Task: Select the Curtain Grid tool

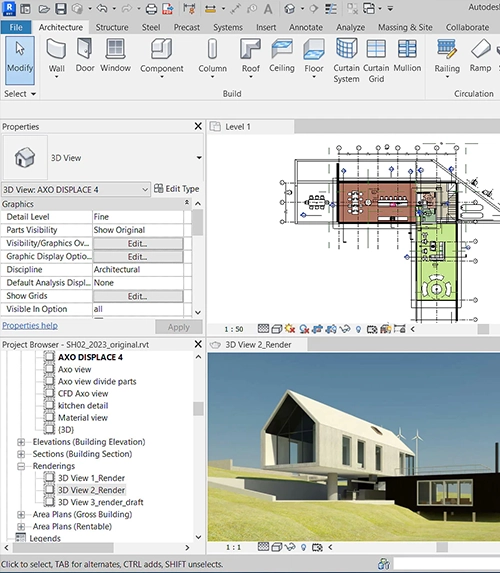Action: pyautogui.click(x=376, y=61)
